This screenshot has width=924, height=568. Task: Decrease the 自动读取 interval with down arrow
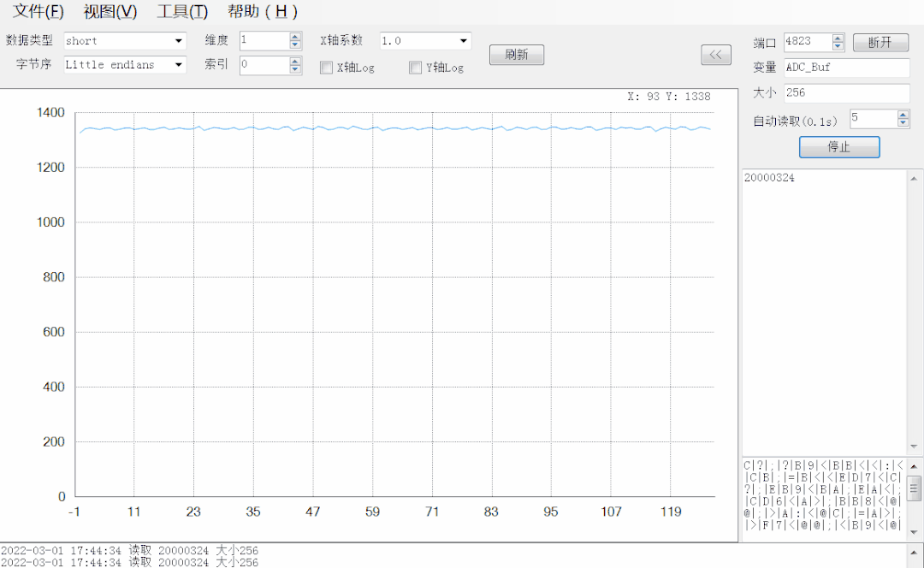[903, 122]
